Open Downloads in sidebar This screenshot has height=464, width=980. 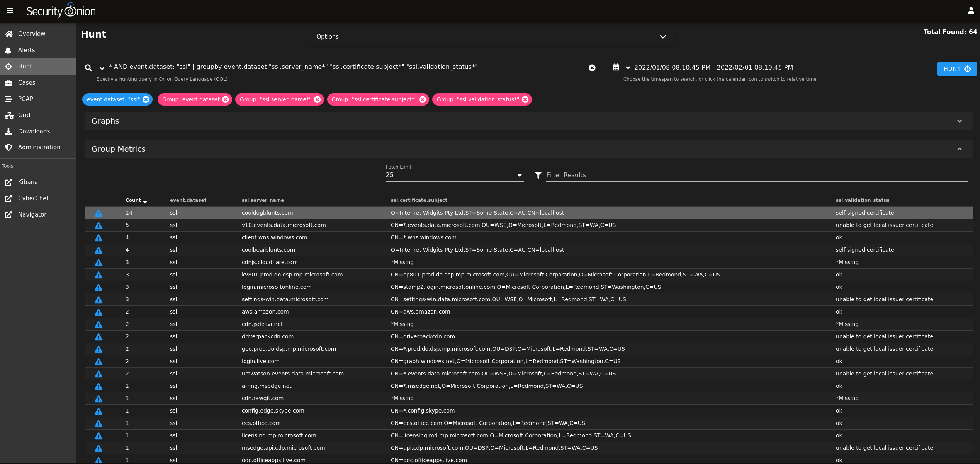[38, 131]
